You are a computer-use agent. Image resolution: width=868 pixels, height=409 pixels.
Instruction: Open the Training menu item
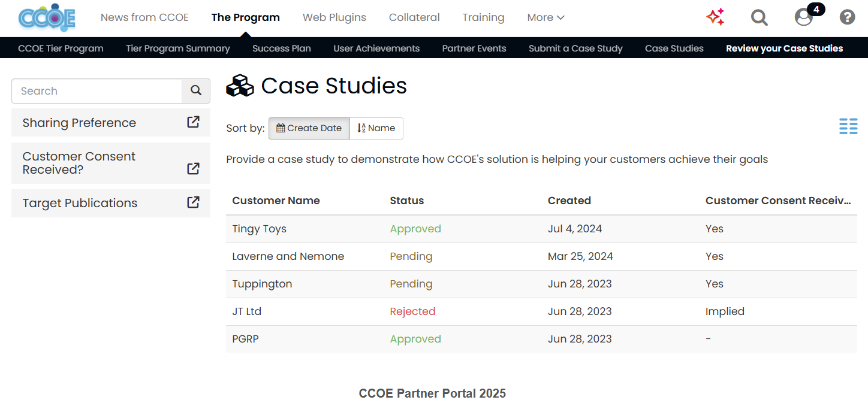483,18
